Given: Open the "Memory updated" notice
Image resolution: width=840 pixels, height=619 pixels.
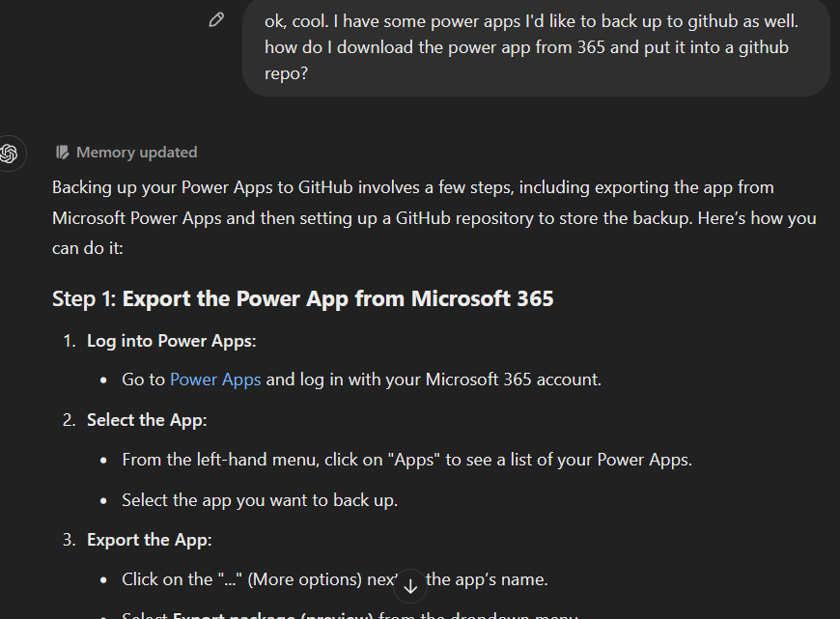Looking at the screenshot, I should pyautogui.click(x=126, y=153).
